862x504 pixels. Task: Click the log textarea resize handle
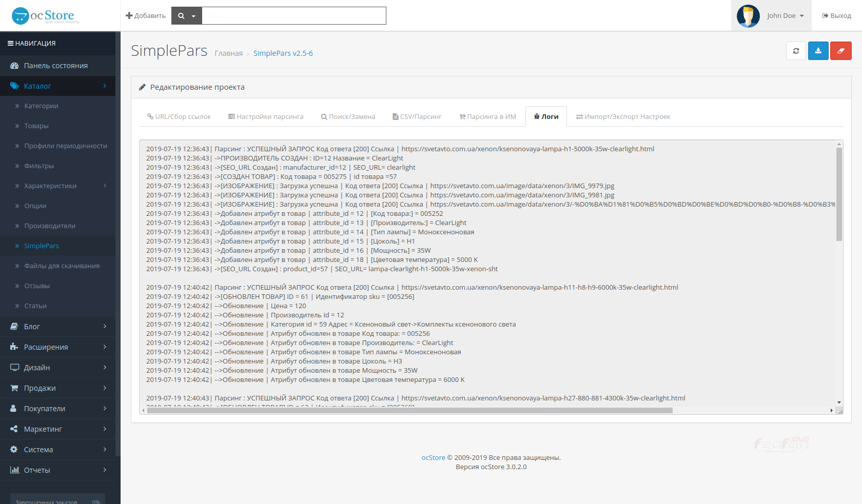click(x=839, y=411)
